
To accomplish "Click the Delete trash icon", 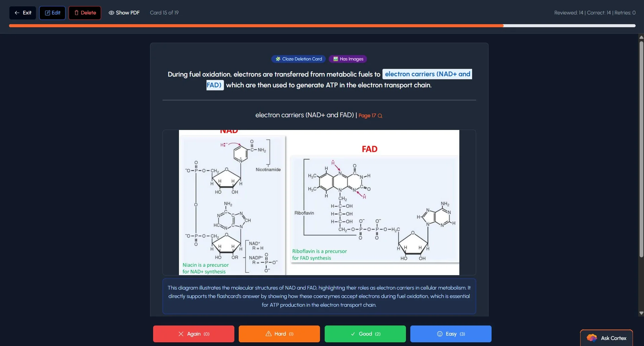I will coord(77,12).
